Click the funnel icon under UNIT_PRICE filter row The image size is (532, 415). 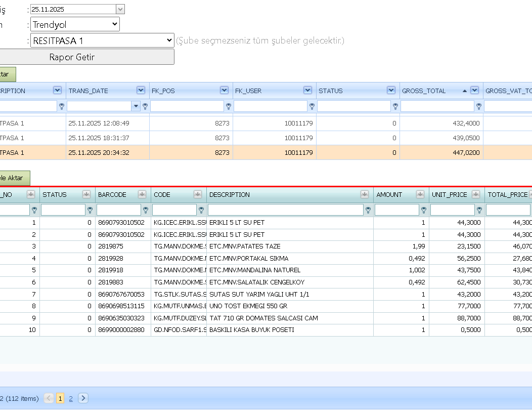479,210
